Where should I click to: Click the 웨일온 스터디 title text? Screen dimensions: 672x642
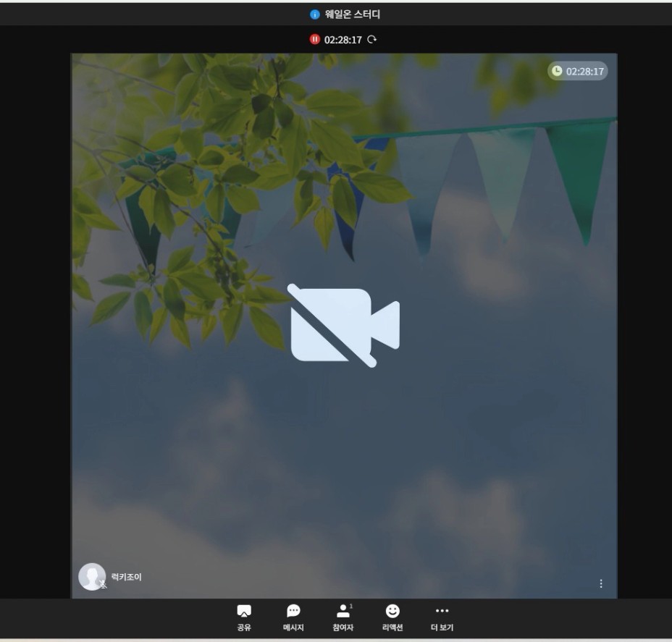(x=352, y=14)
